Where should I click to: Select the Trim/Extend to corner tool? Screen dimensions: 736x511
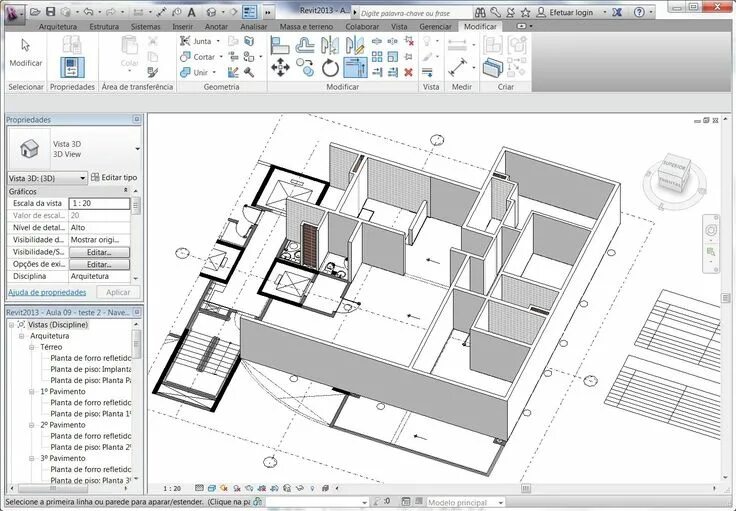(355, 67)
